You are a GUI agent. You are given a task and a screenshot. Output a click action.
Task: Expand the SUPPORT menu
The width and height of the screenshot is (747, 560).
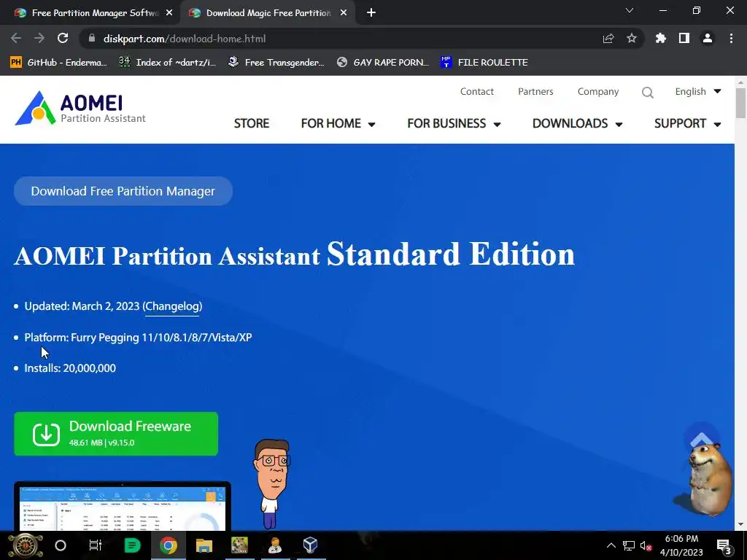687,123
